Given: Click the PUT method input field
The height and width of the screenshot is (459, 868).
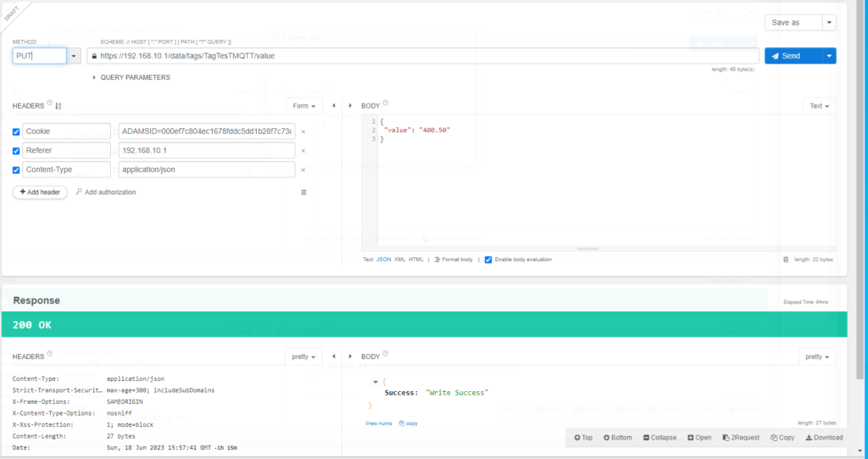Looking at the screenshot, I should pos(39,55).
